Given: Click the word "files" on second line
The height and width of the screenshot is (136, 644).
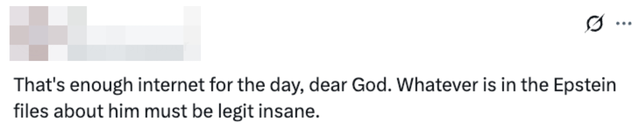Looking at the screenshot, I should click(31, 111).
